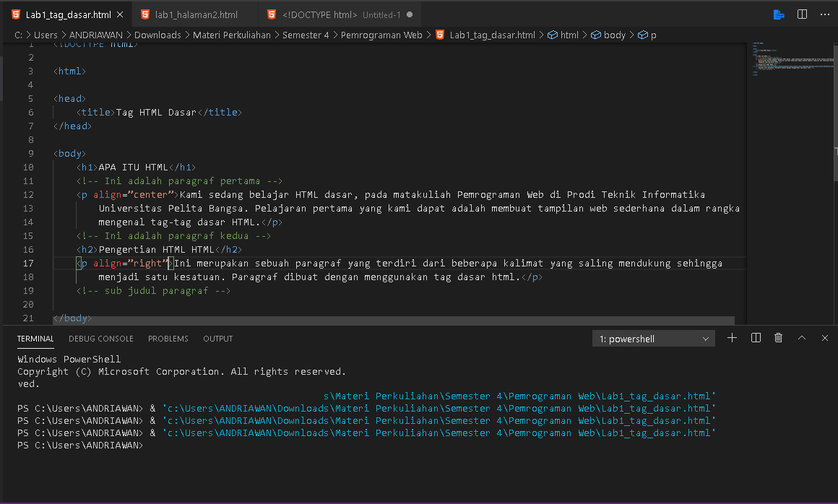
Task: Split the terminal panel
Action: 756,338
